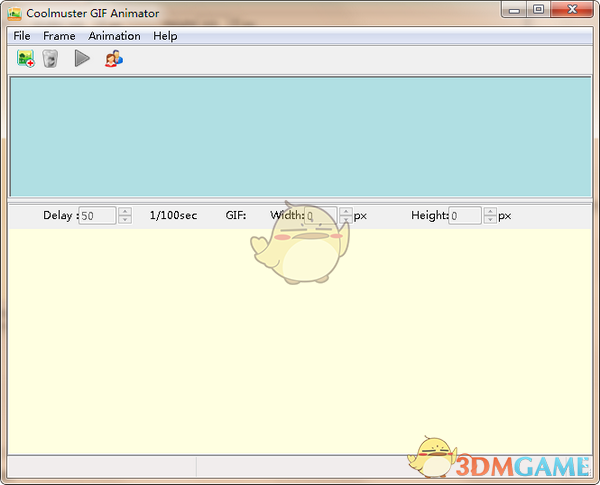This screenshot has height=485, width=600.
Task: Click the Delay value input field
Action: tap(97, 216)
